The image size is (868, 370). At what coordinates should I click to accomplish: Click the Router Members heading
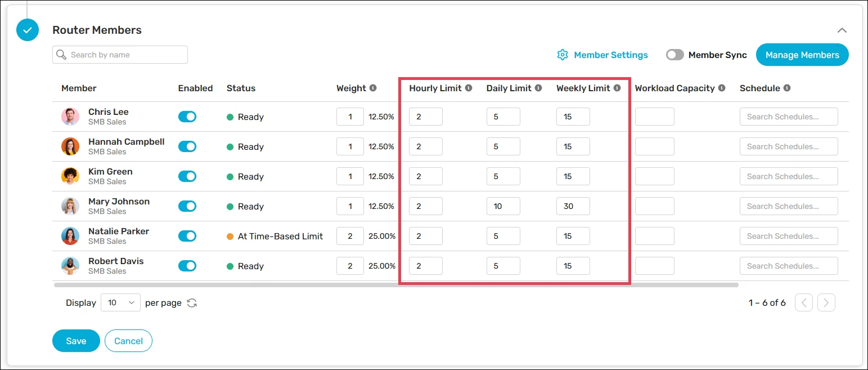click(x=97, y=30)
